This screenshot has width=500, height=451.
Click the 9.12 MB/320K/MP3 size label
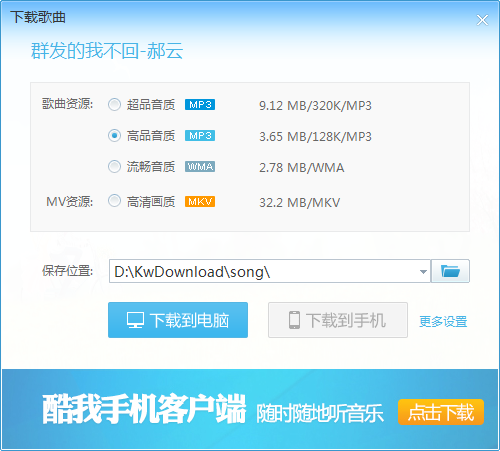(x=315, y=106)
